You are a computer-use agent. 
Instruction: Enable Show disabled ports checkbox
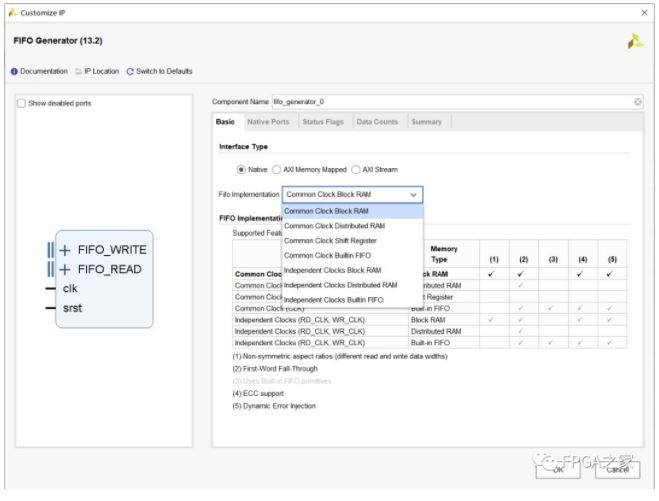[21, 103]
